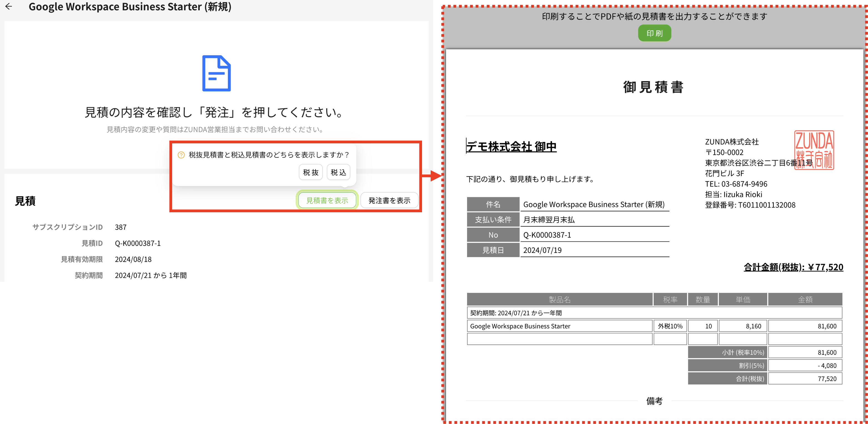Click the postal code 〒150-0002
868x424 pixels.
(724, 152)
